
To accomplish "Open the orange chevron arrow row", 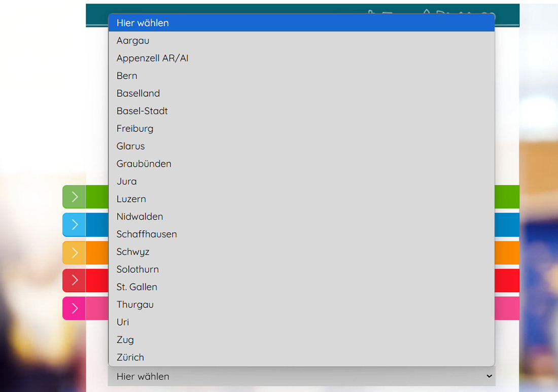I will [x=75, y=253].
